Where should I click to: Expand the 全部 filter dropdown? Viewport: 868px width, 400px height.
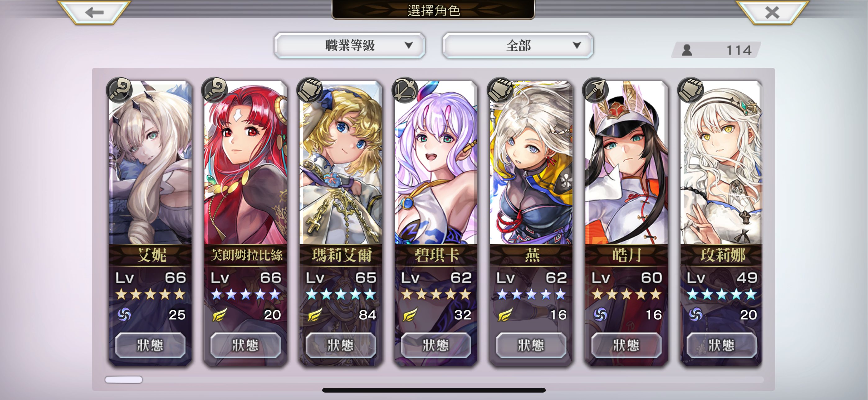518,46
